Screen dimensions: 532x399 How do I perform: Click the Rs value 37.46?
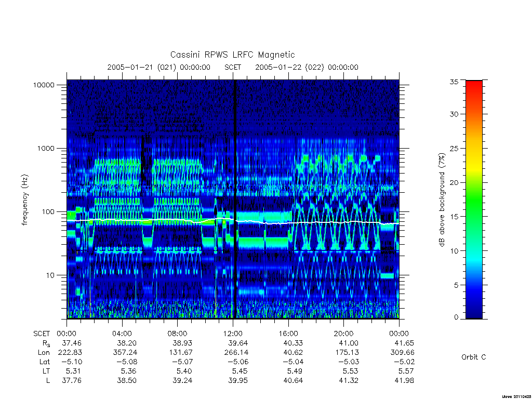click(72, 343)
